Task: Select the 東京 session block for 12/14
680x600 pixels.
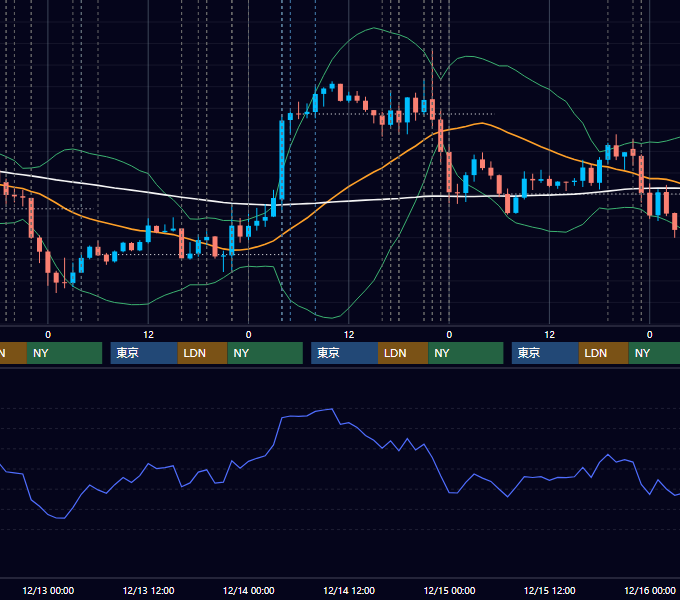Action: [x=345, y=353]
